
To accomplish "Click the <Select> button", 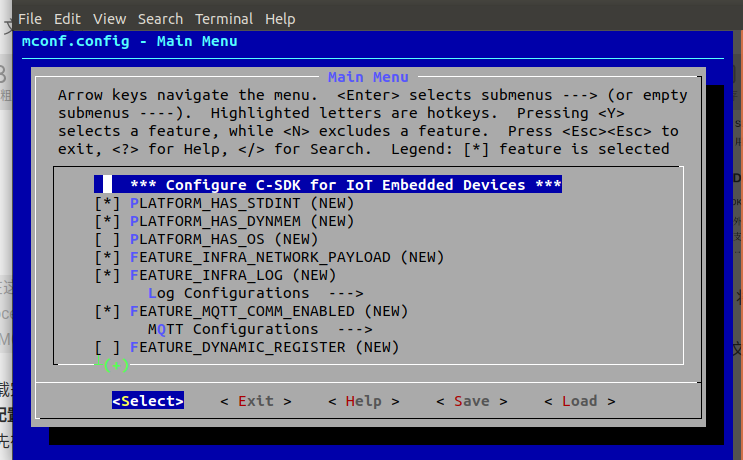I will click(148, 401).
